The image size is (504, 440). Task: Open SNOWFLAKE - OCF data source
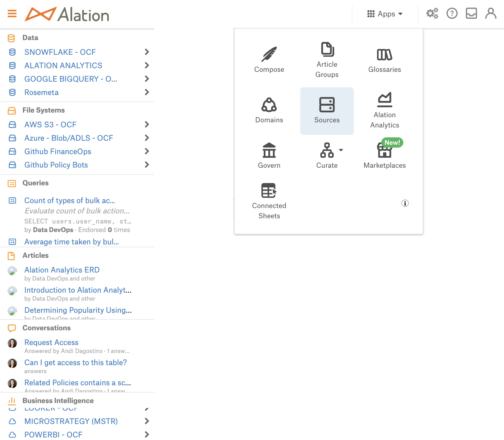[60, 52]
